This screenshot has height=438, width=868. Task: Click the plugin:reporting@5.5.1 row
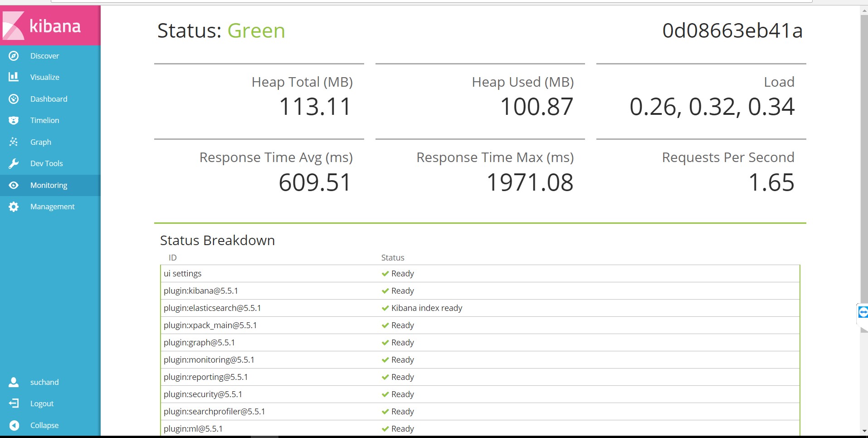pyautogui.click(x=480, y=377)
